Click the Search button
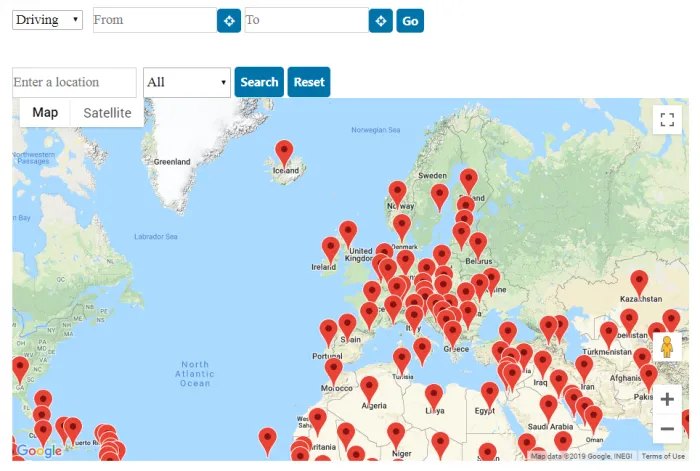The height and width of the screenshot is (471, 700). (x=259, y=82)
